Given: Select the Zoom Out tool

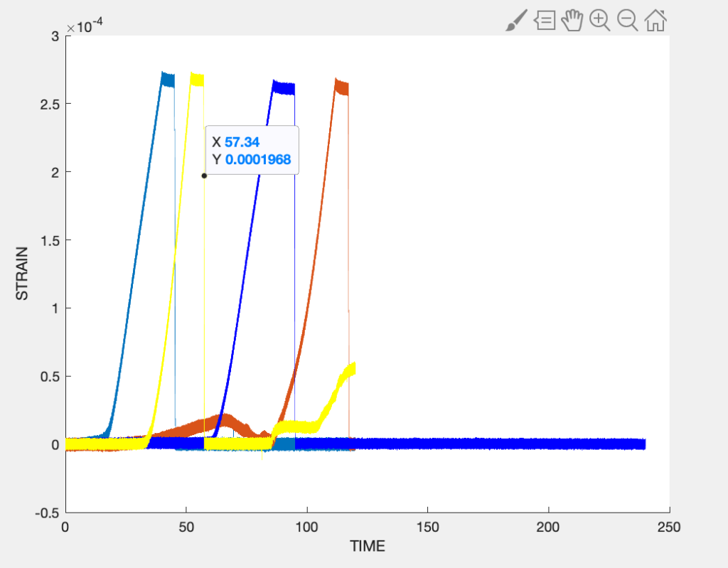Looking at the screenshot, I should 627,21.
